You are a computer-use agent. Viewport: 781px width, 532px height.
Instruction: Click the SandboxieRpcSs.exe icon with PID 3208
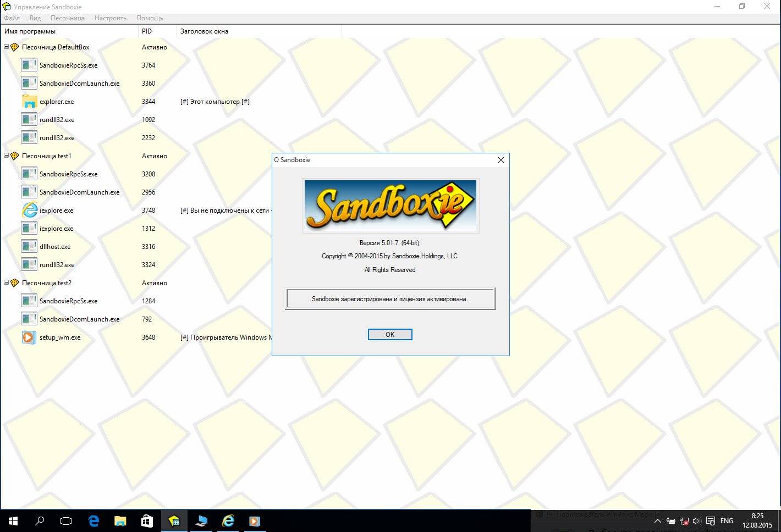tap(29, 174)
